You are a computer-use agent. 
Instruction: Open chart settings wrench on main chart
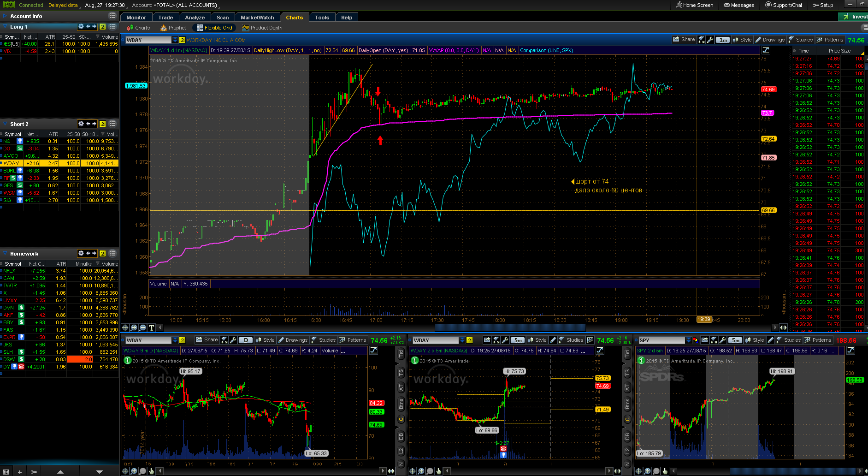click(710, 40)
